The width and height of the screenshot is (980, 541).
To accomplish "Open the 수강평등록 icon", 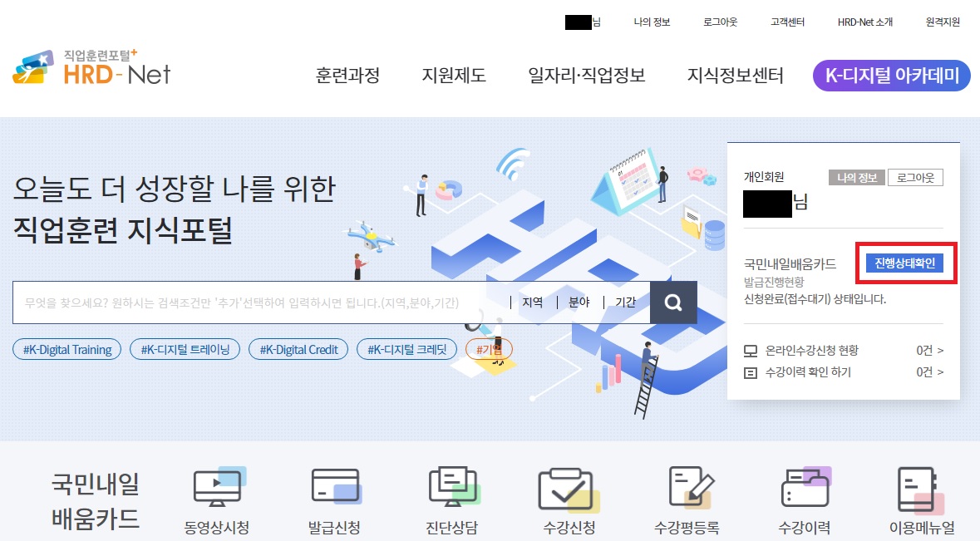I will 690,487.
